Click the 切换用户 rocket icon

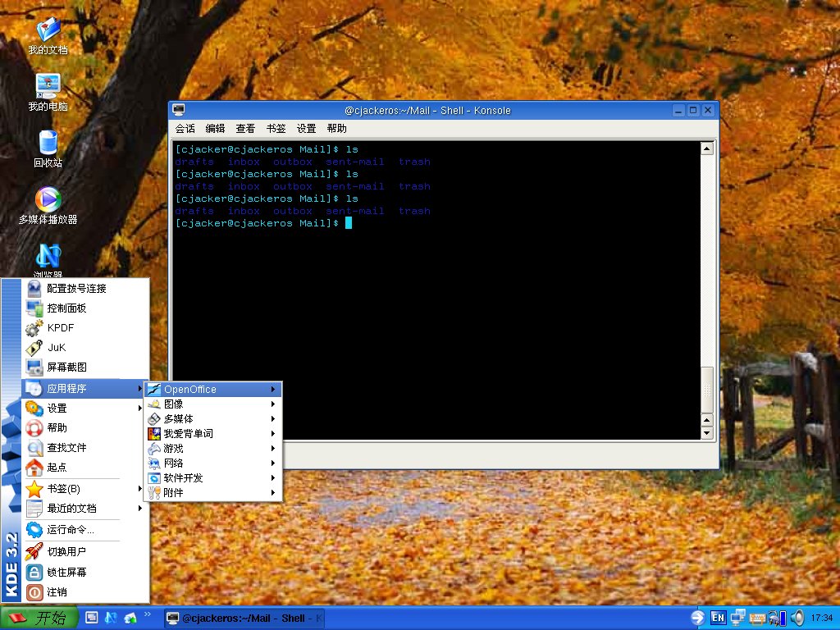click(x=34, y=551)
